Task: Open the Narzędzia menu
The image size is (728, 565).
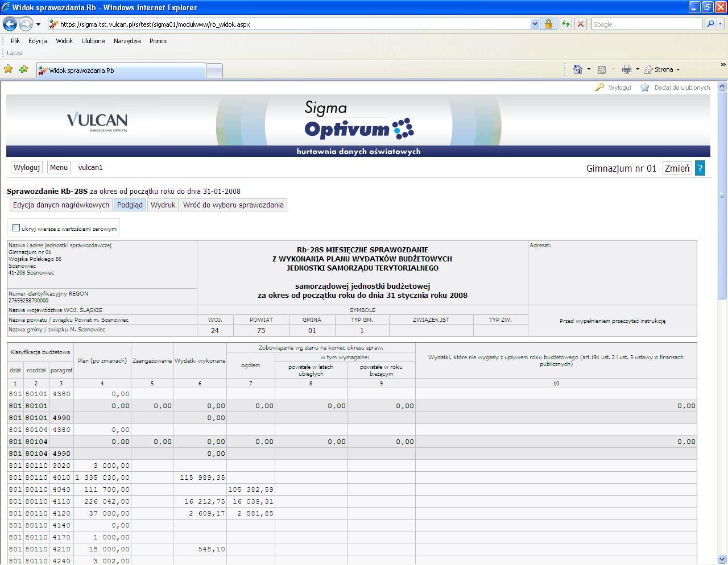Action: click(x=127, y=41)
